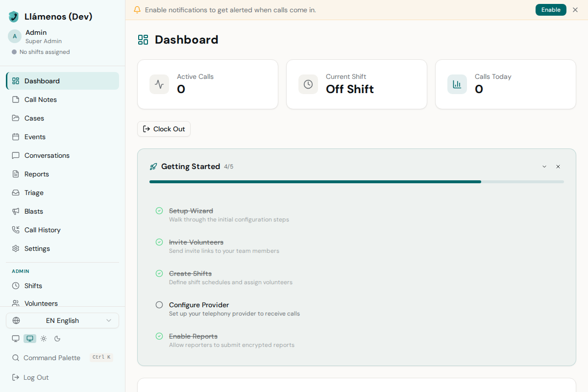588x392 pixels.
Task: Dismiss the Getting Started panel with X
Action: [558, 167]
